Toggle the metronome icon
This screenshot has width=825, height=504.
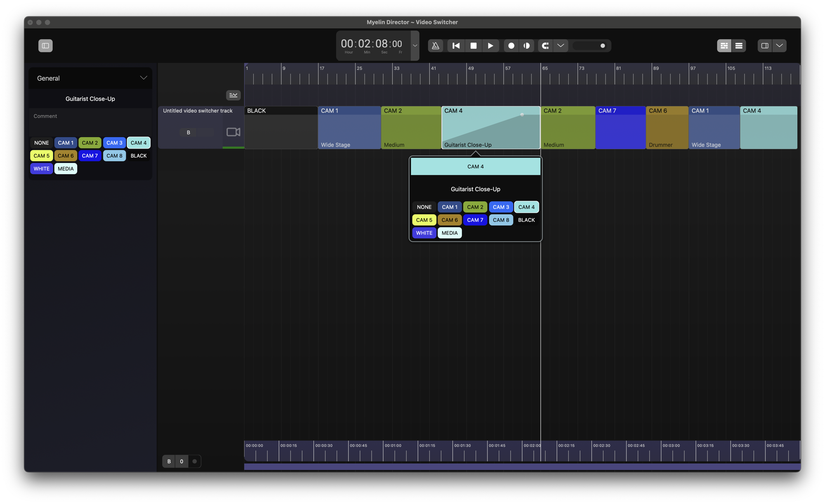(435, 46)
